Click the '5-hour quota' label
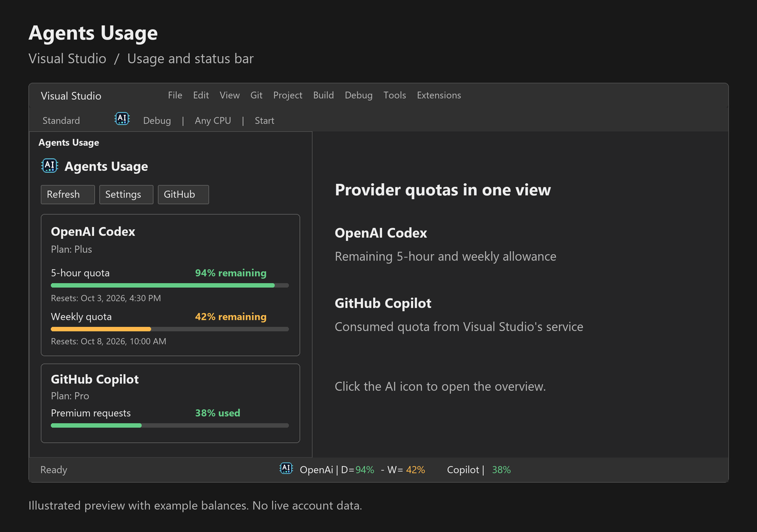Screen dimensions: 757x532 pos(80,273)
